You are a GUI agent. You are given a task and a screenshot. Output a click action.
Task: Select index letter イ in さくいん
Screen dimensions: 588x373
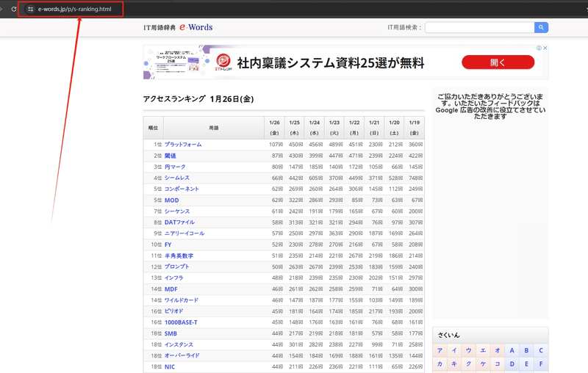(x=454, y=350)
